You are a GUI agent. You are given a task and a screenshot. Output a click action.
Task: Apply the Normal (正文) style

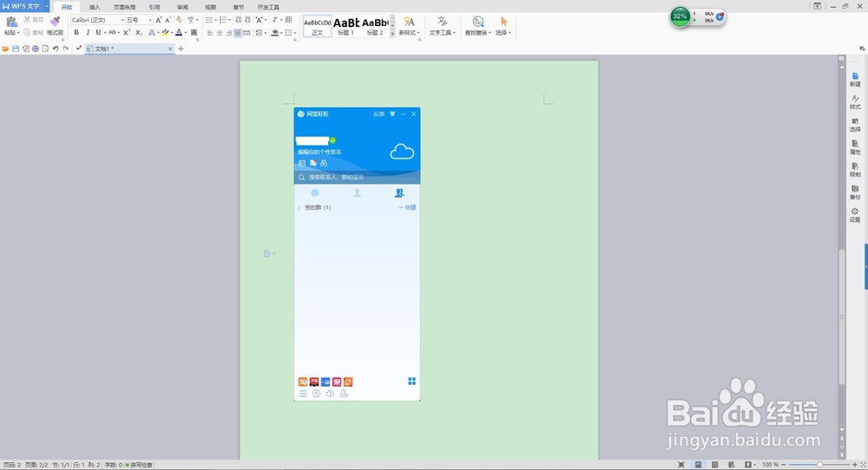317,27
